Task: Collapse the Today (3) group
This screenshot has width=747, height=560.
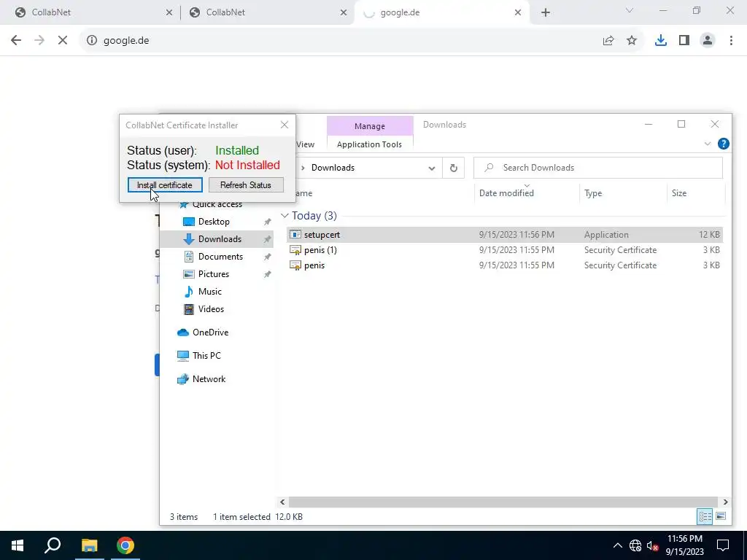Action: coord(285,216)
